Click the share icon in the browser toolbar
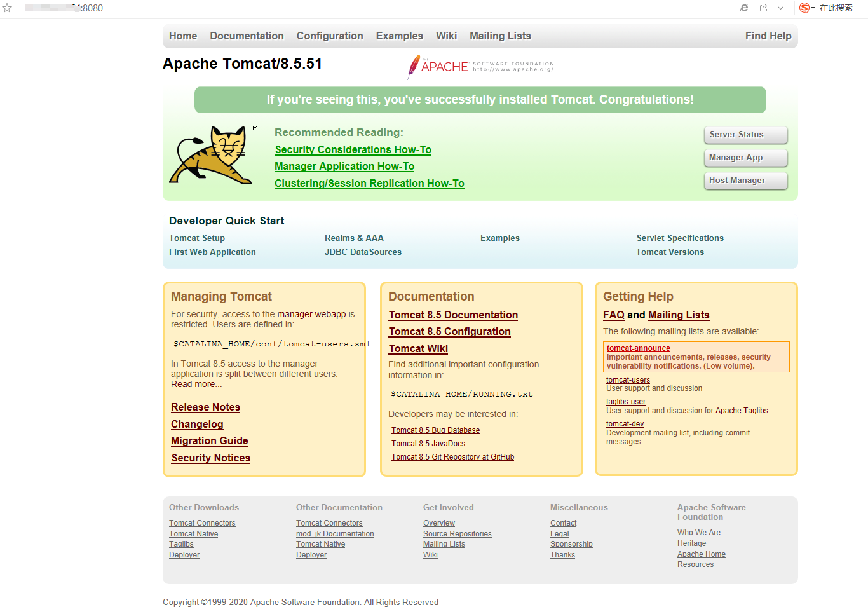The image size is (868, 614). pyautogui.click(x=762, y=8)
